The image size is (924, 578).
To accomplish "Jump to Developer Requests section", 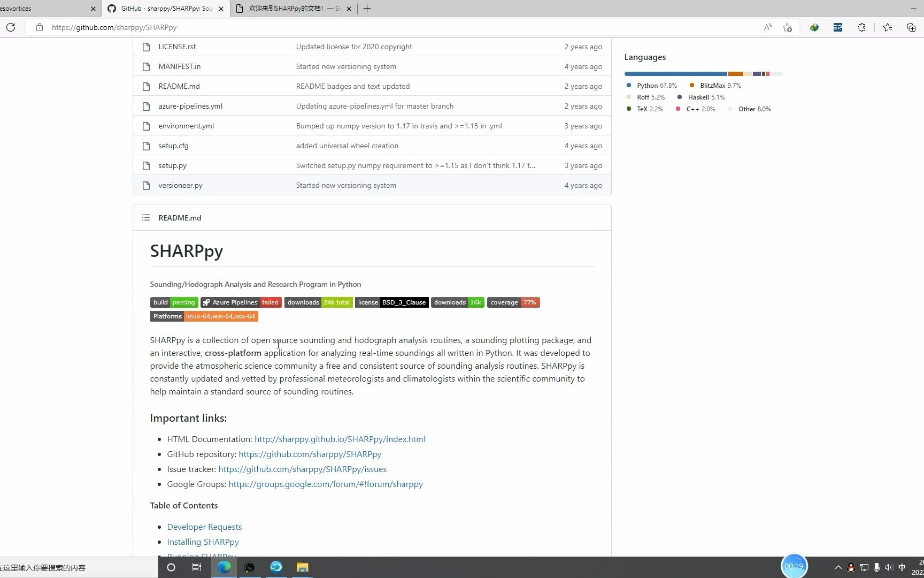I will tap(204, 527).
